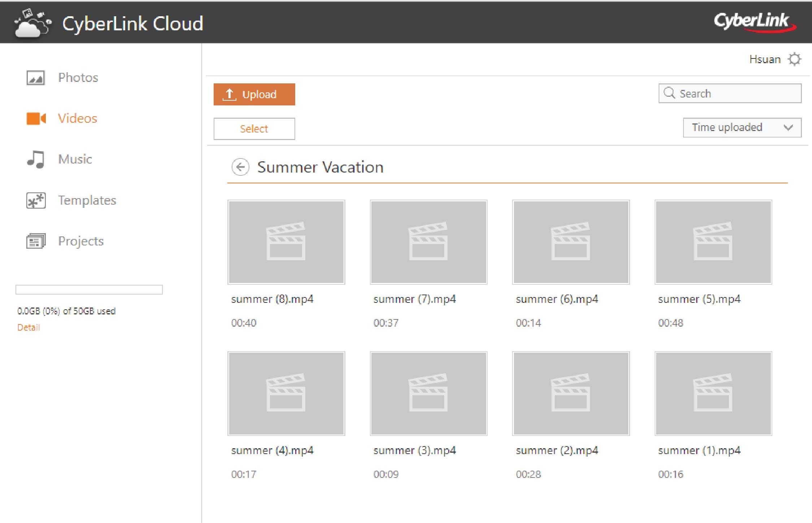Screen dimensions: 812x523
Task: Click the 00:14 duration text
Action: click(529, 323)
